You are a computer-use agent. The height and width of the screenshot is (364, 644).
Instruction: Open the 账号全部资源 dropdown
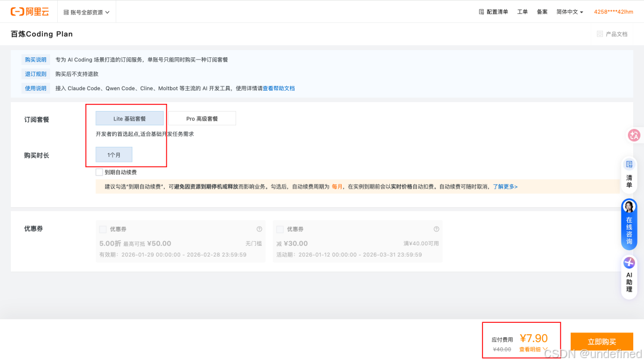[x=86, y=11]
